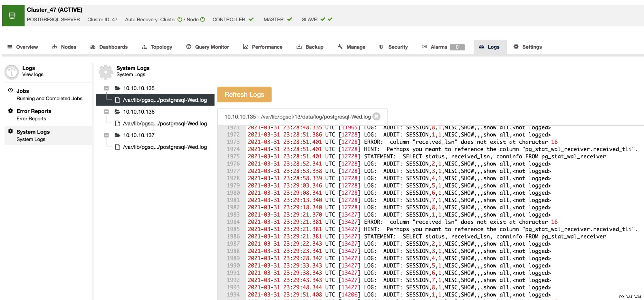Open postgresql-Wed.log under 10.10.10.136
Image resolution: width=644 pixels, height=300 pixels.
[x=161, y=124]
